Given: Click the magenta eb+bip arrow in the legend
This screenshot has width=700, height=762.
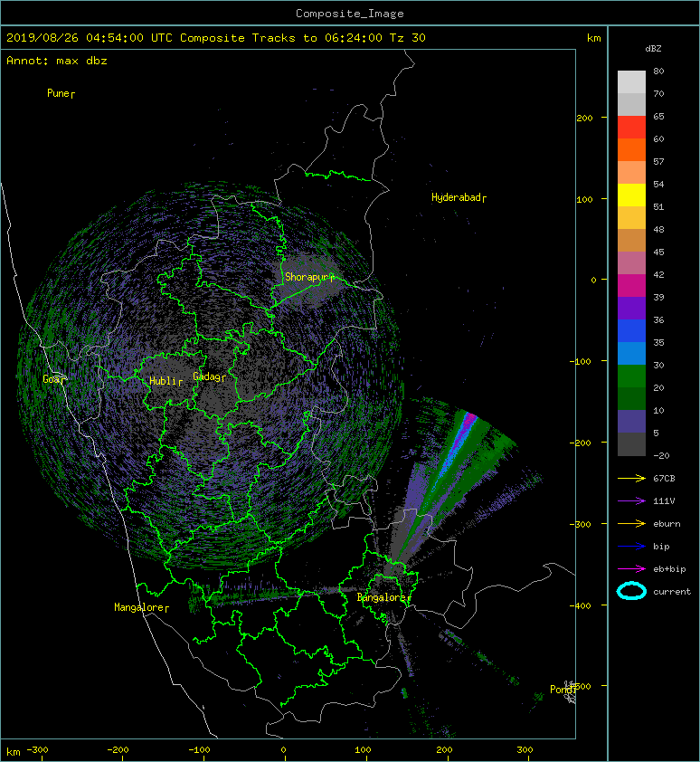Looking at the screenshot, I should click(631, 569).
